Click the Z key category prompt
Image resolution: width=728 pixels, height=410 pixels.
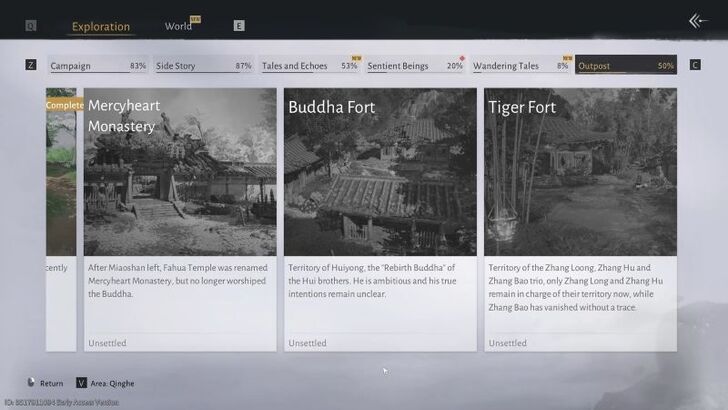point(31,65)
